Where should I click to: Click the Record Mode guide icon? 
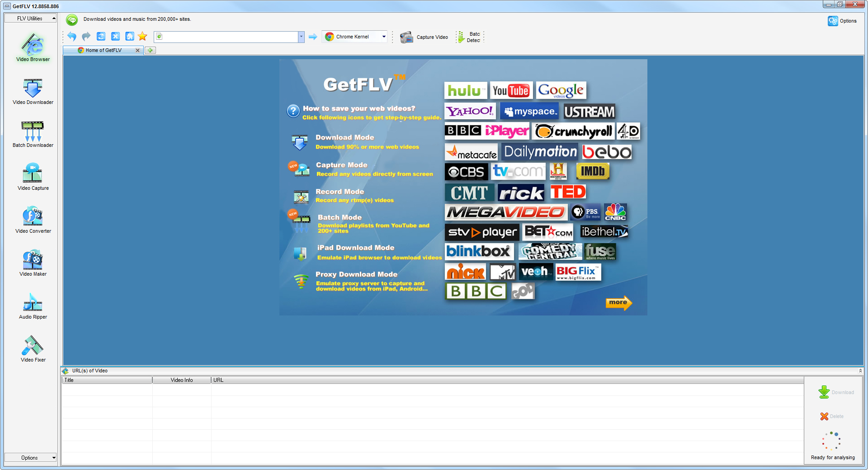pyautogui.click(x=301, y=197)
